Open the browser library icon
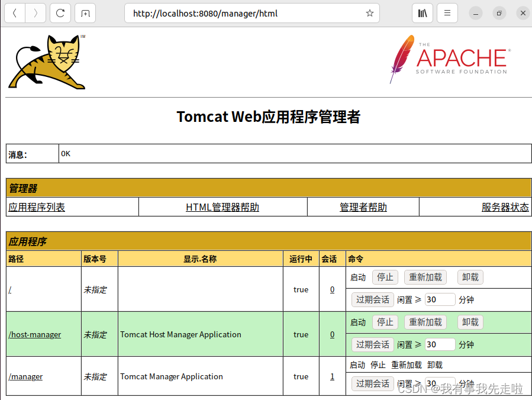Viewport: 532px width, 400px height. tap(423, 13)
